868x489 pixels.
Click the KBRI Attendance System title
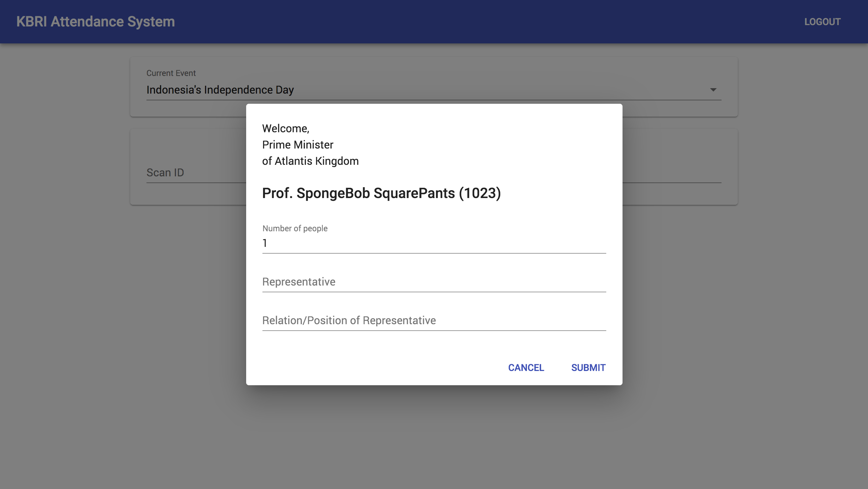[x=96, y=22]
